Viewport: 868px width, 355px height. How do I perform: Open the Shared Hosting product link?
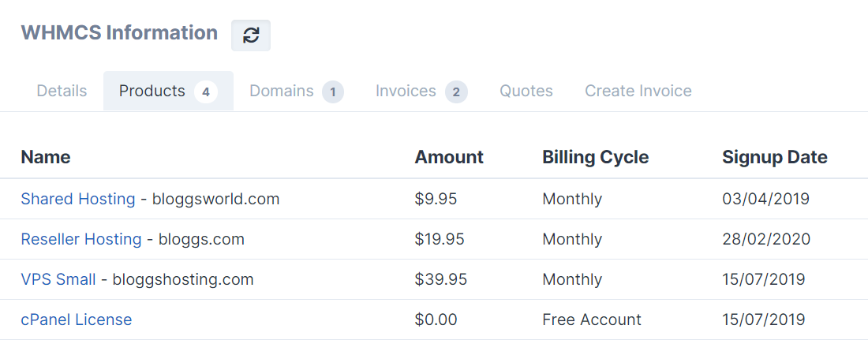coord(78,199)
